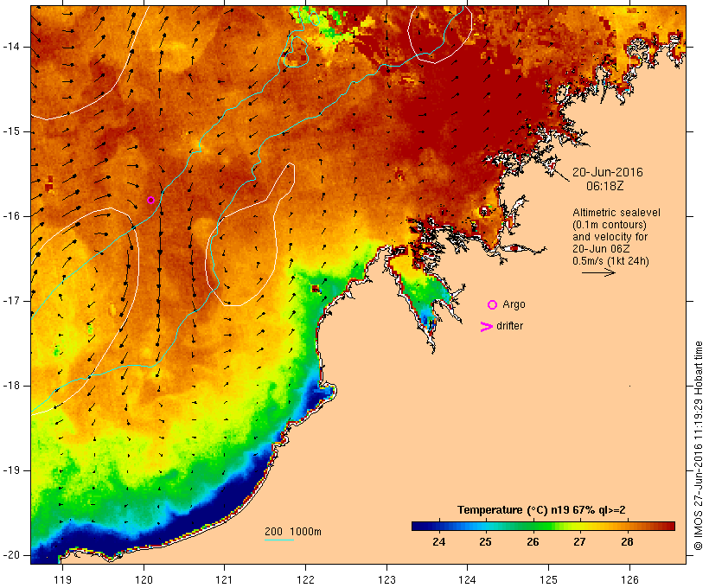The image size is (709, 588).
Task: Click the 200 1000m depth label
Action: 293,532
